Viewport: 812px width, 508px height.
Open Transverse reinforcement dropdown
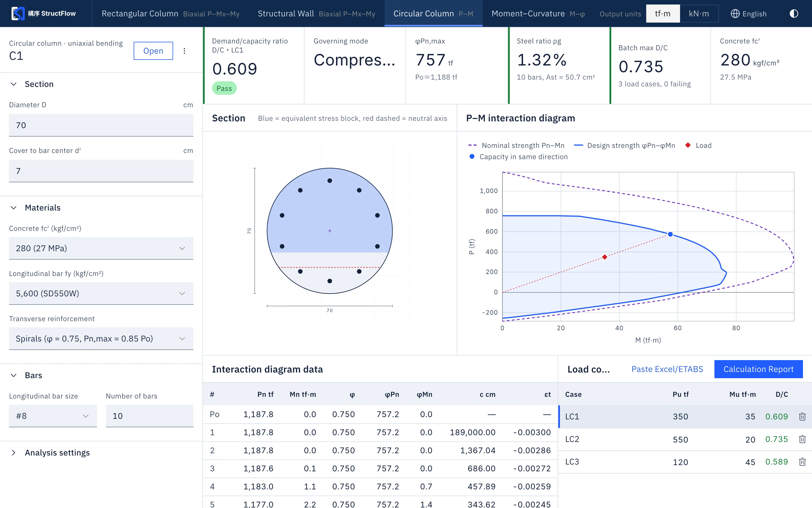click(101, 339)
